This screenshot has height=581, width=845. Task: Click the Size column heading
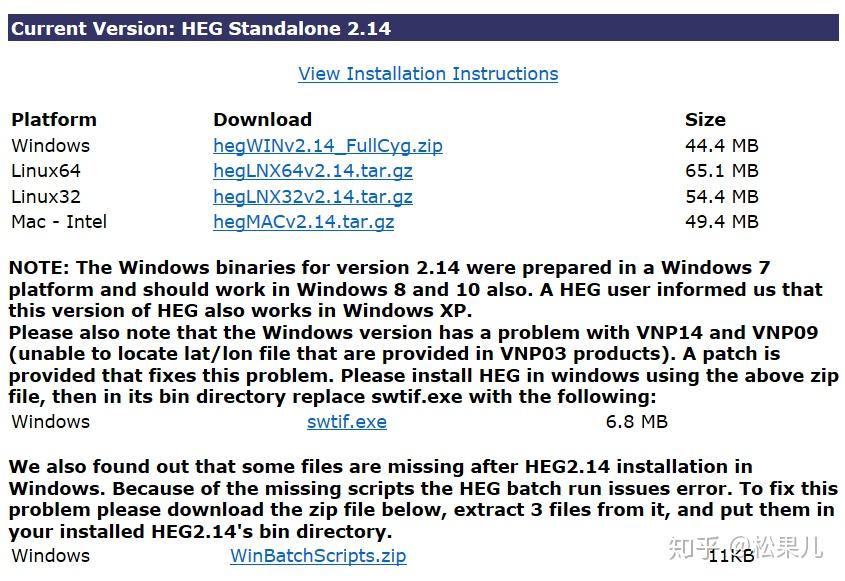point(705,120)
